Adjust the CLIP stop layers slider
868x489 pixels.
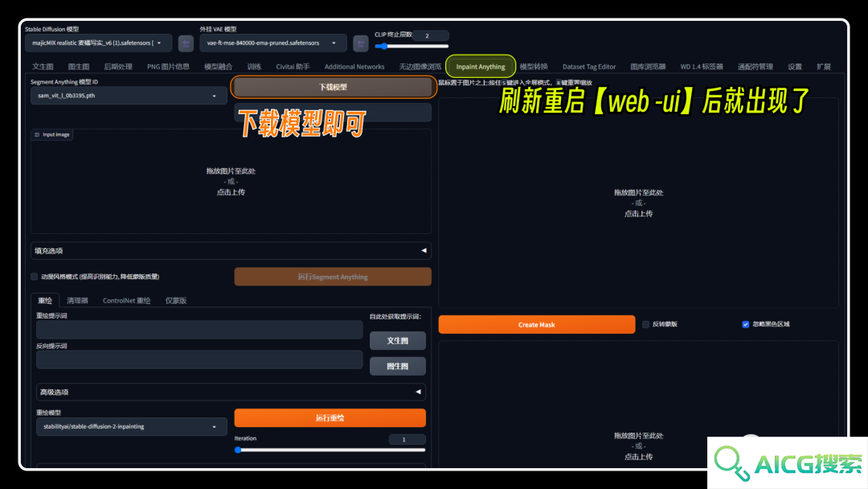tap(411, 47)
